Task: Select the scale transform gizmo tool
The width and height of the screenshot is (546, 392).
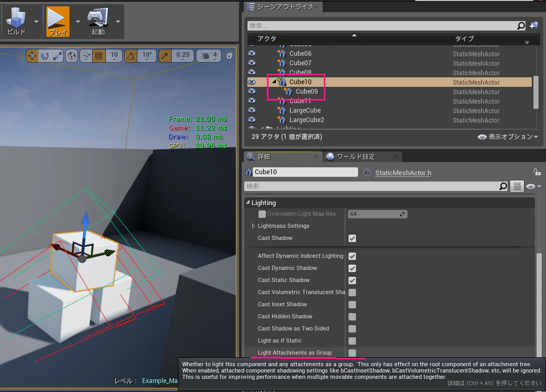Action: pos(57,56)
